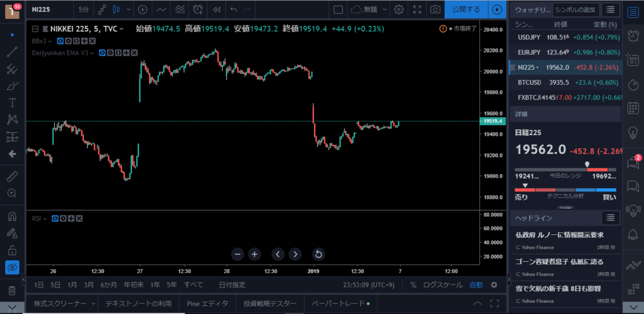The width and height of the screenshot is (644, 314).
Task: Open the indicators list
Action: 162,9
